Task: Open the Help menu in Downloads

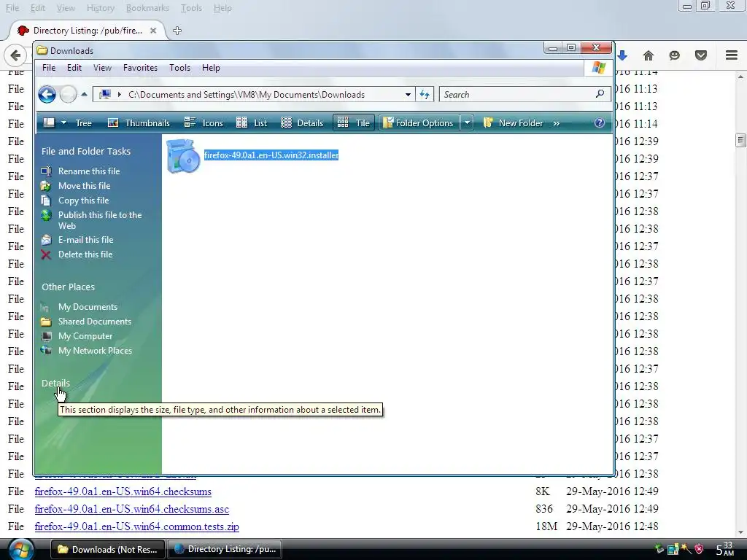Action: click(x=211, y=68)
